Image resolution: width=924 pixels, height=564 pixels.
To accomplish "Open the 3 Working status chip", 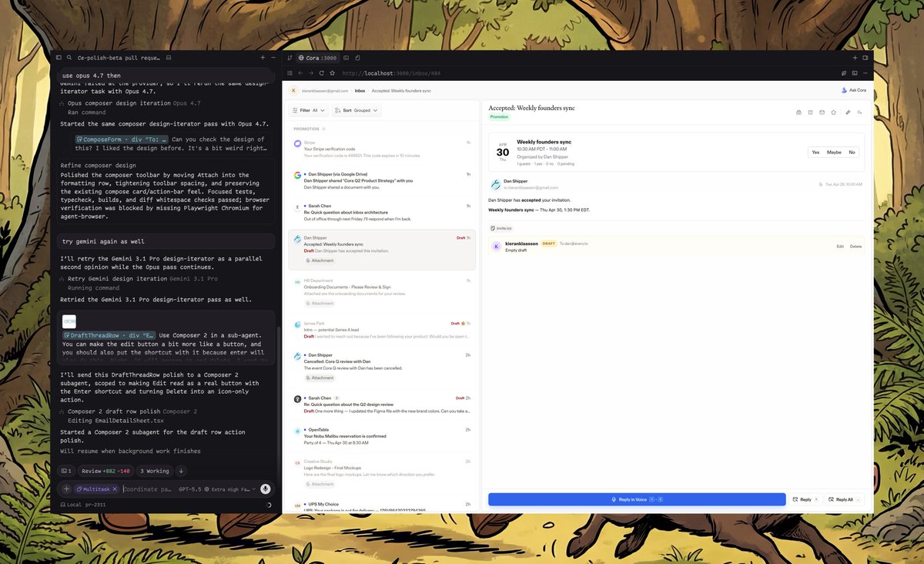I will coord(155,471).
